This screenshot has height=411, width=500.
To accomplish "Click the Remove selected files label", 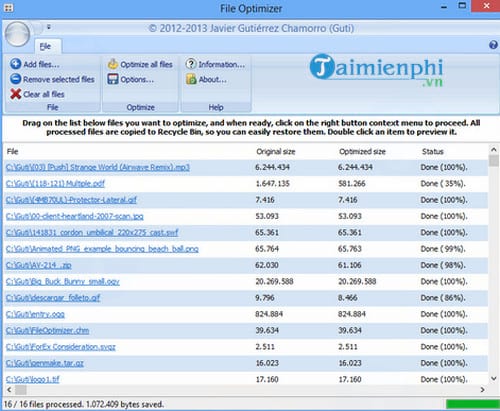I will (59, 79).
